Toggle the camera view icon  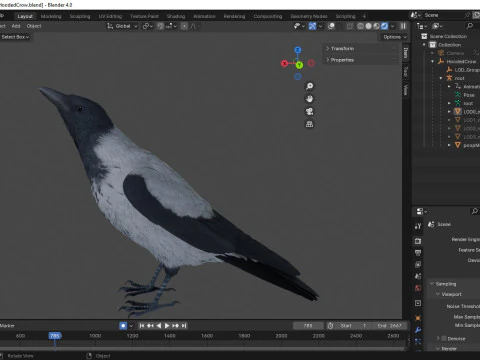click(309, 111)
